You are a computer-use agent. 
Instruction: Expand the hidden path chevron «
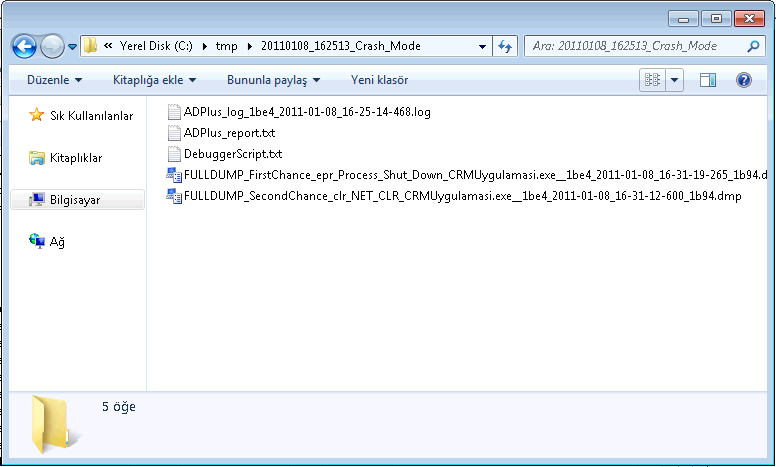coord(108,46)
